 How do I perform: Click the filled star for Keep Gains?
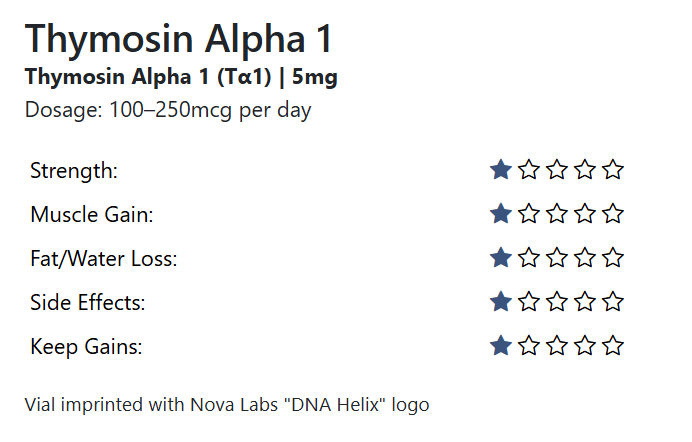[x=501, y=346]
